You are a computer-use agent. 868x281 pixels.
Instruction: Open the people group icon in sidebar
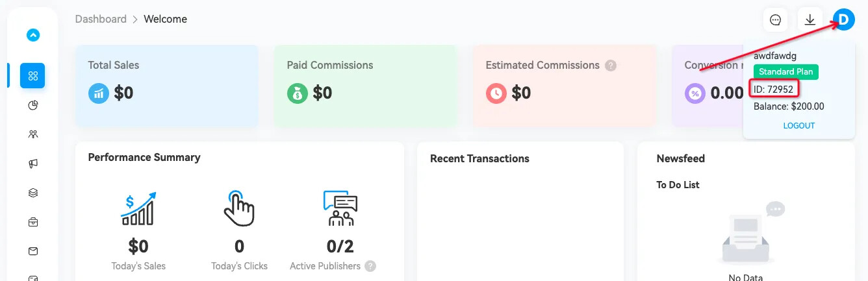tap(33, 134)
